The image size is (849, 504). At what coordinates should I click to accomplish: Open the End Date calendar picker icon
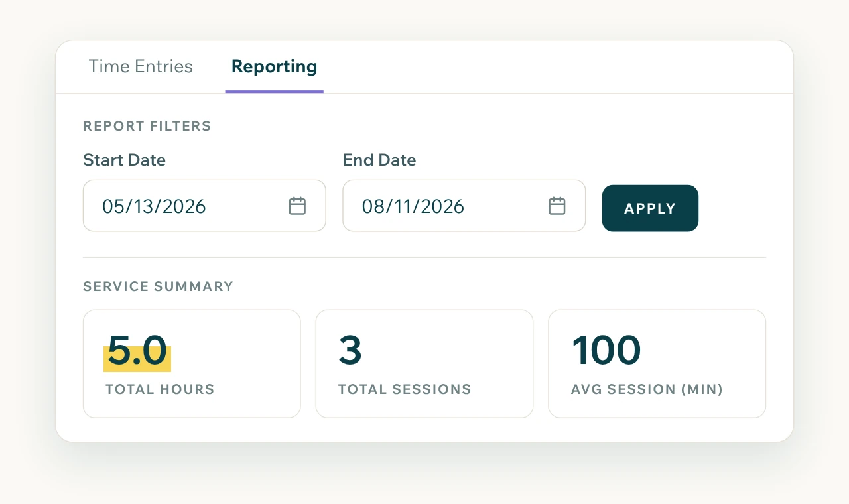(x=557, y=206)
